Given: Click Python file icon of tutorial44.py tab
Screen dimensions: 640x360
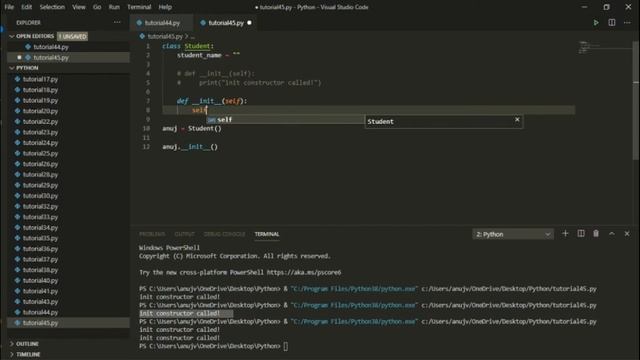Looking at the screenshot, I should coord(139,23).
